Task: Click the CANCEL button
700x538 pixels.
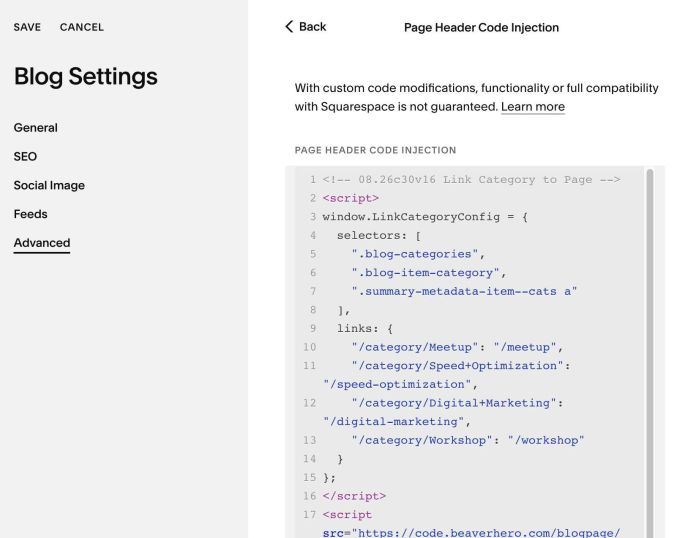Action: (82, 27)
